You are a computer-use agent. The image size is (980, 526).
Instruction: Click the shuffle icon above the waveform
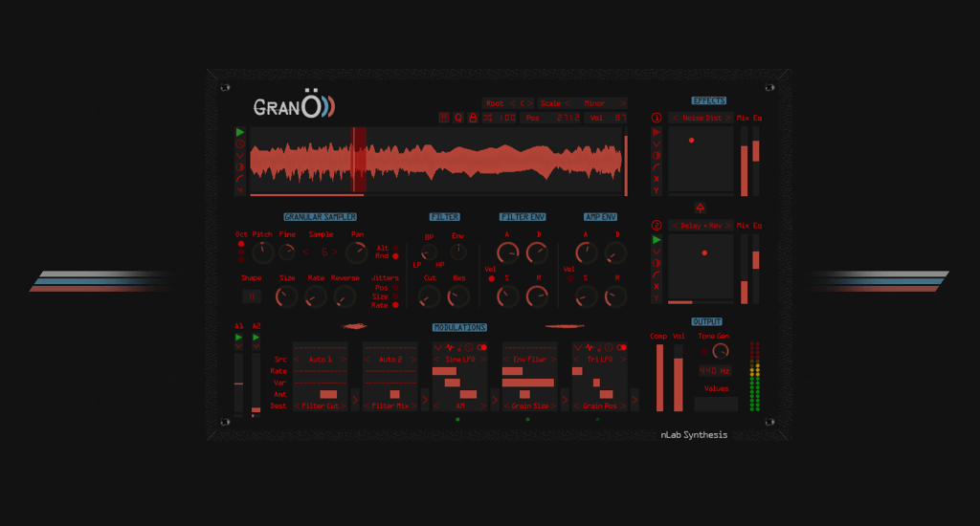pyautogui.click(x=487, y=118)
